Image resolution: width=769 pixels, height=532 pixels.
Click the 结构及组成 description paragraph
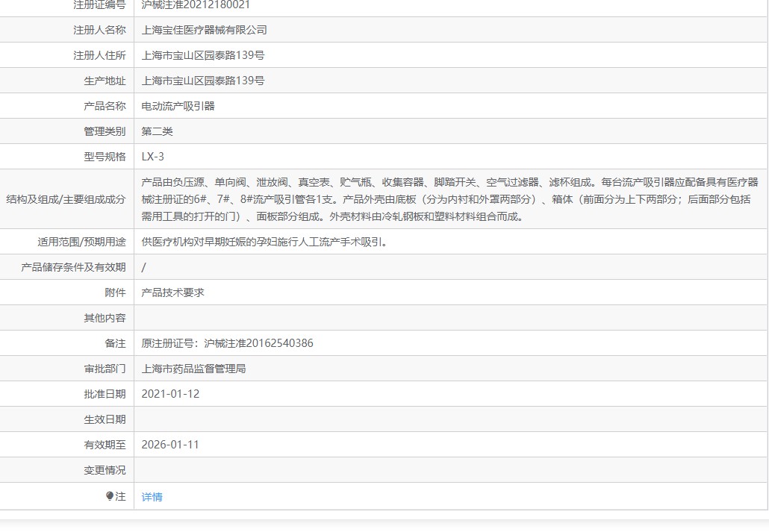click(449, 199)
